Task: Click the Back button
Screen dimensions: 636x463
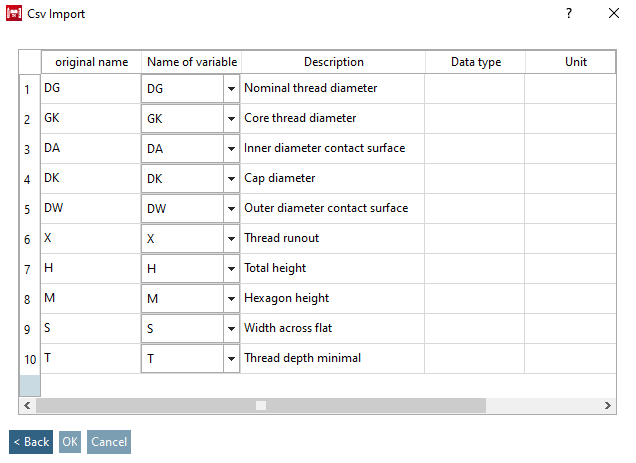Action: click(31, 442)
